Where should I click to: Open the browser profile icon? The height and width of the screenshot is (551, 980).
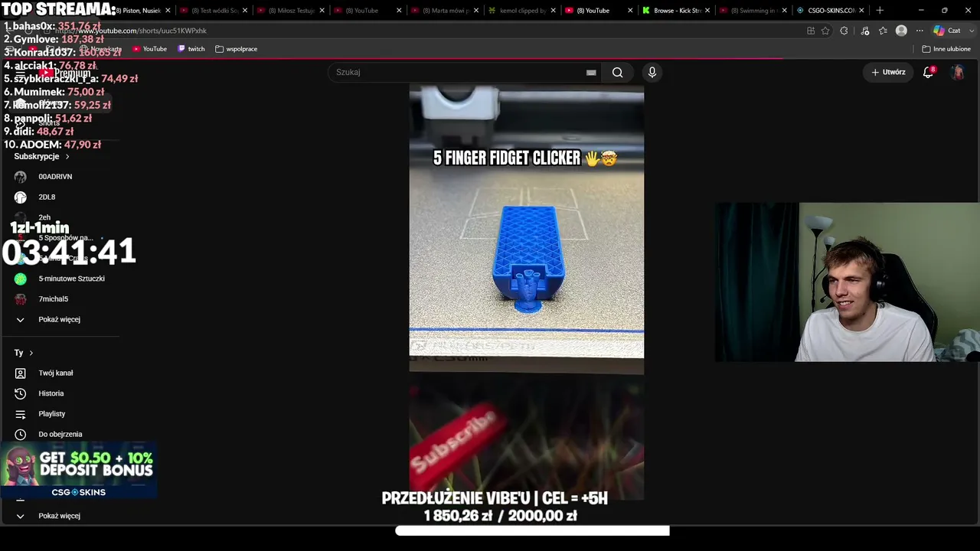901,31
